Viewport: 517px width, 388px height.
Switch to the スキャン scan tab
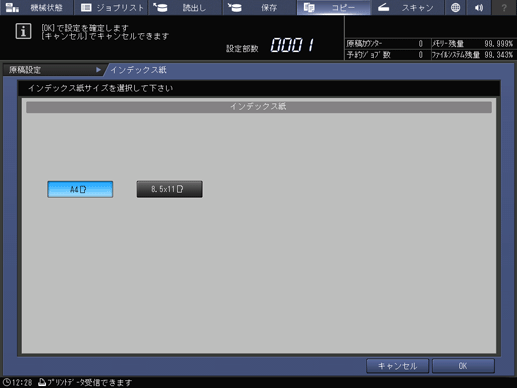pos(408,7)
